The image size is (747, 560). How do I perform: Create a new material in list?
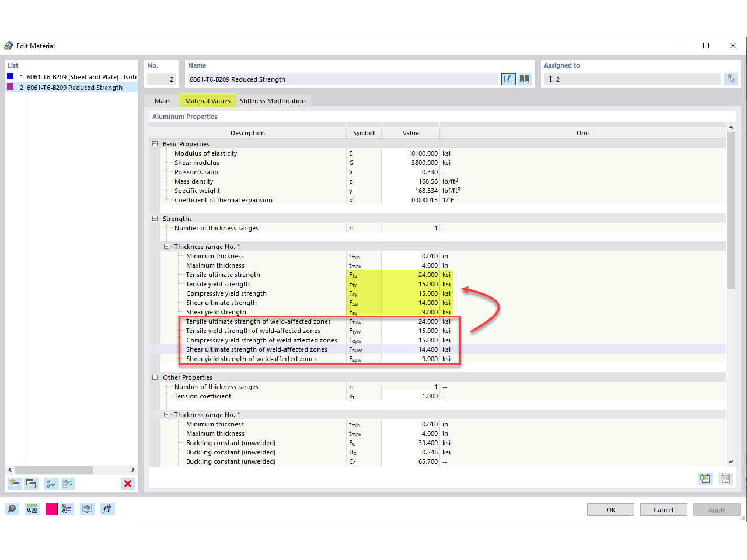pos(15,484)
